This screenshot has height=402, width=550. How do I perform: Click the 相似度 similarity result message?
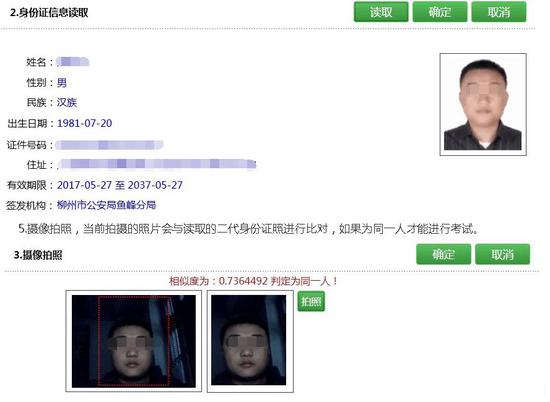(253, 281)
